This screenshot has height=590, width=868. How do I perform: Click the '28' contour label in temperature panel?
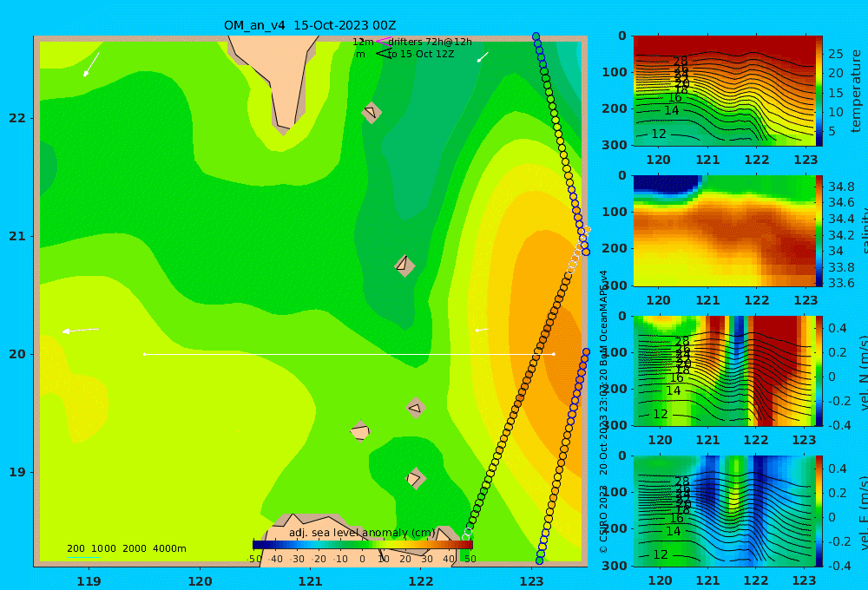681,62
